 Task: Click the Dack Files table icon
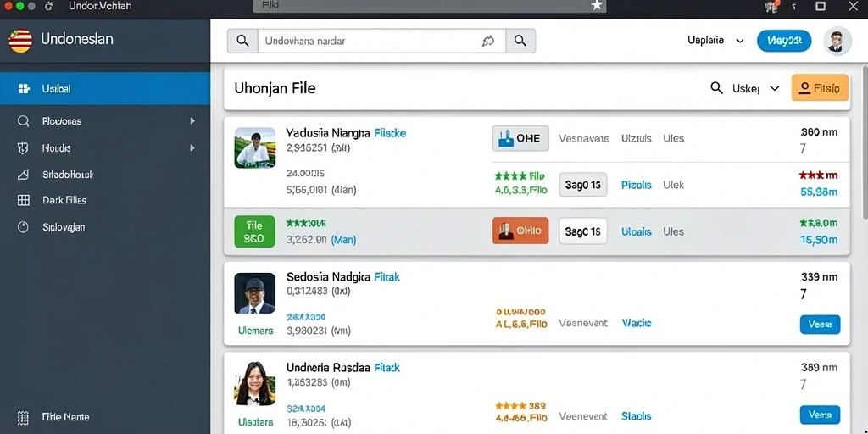23,200
